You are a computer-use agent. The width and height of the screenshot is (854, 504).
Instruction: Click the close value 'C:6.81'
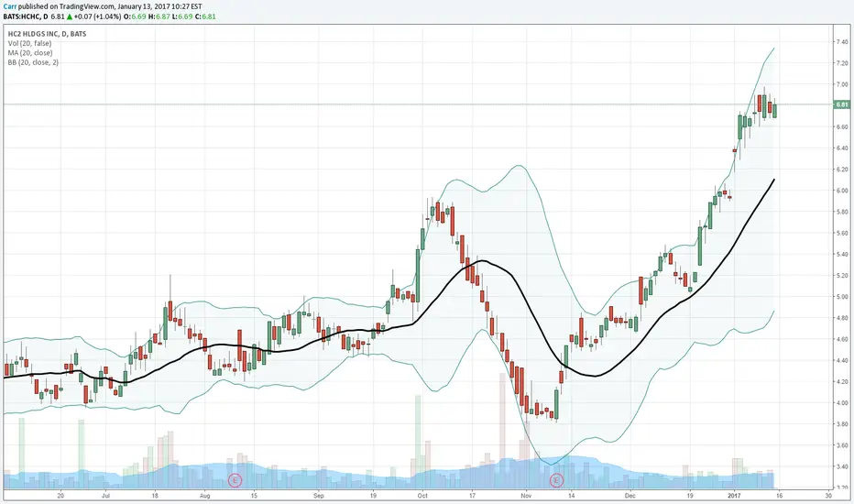pos(205,16)
